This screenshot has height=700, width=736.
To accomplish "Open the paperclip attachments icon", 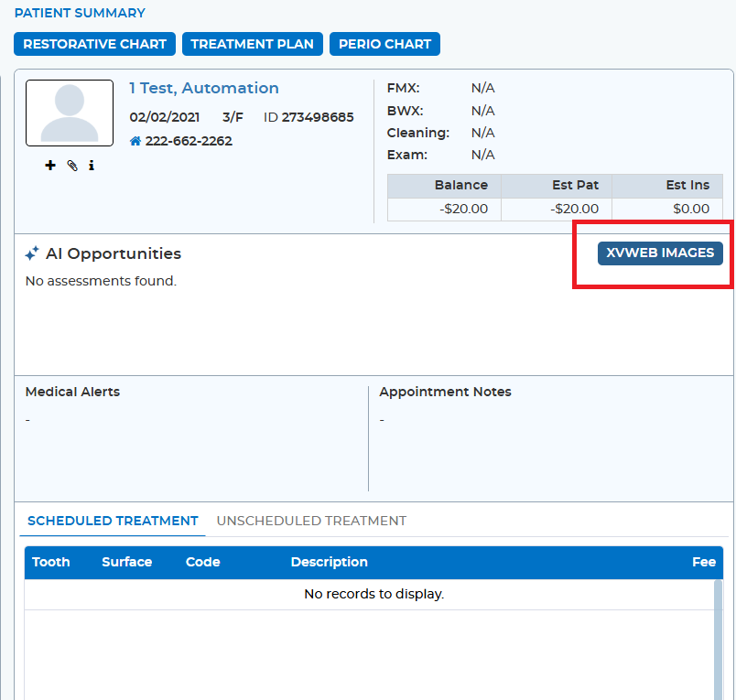I will (x=72, y=165).
